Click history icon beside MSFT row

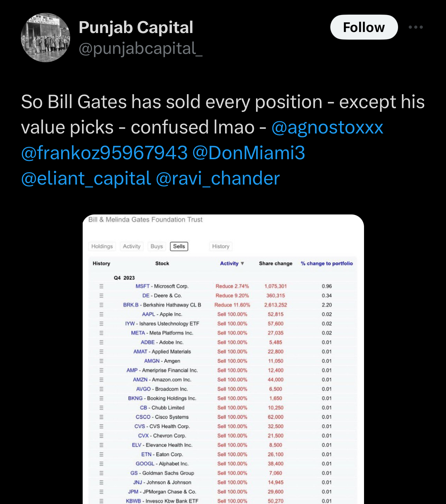click(101, 286)
